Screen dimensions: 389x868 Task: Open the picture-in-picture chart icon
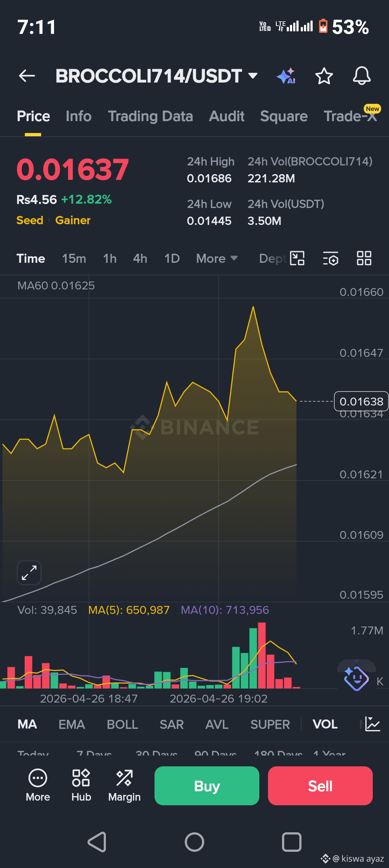pos(297,258)
